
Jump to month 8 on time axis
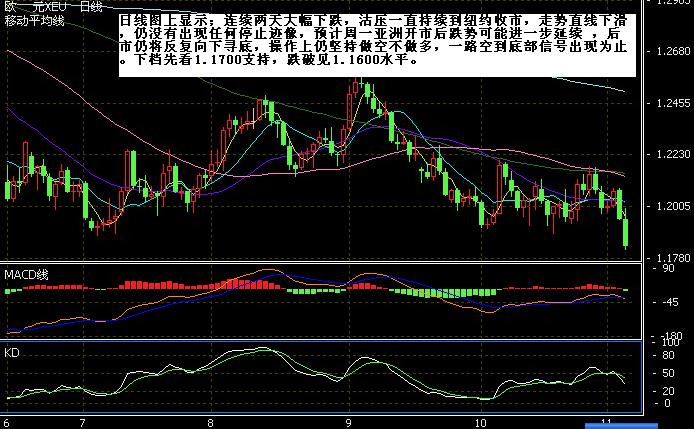tap(210, 423)
